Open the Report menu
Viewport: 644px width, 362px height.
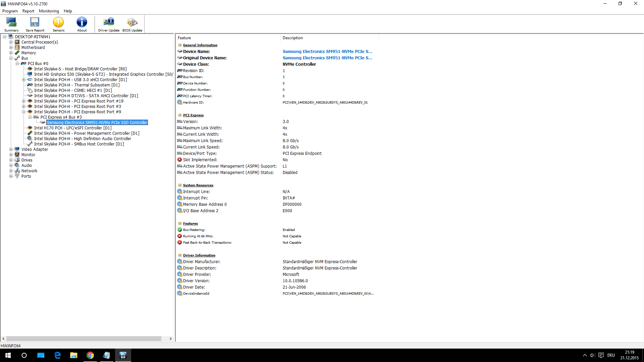point(28,11)
